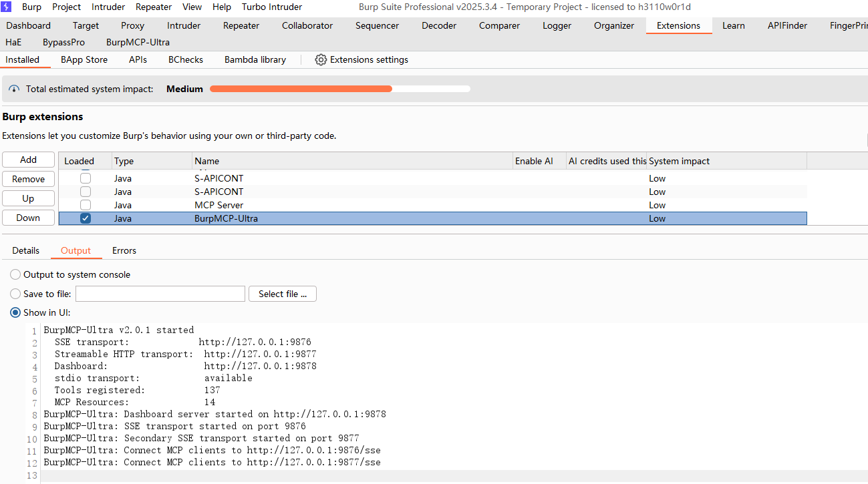The width and height of the screenshot is (868, 484).
Task: Open the Help menu
Action: click(x=222, y=7)
